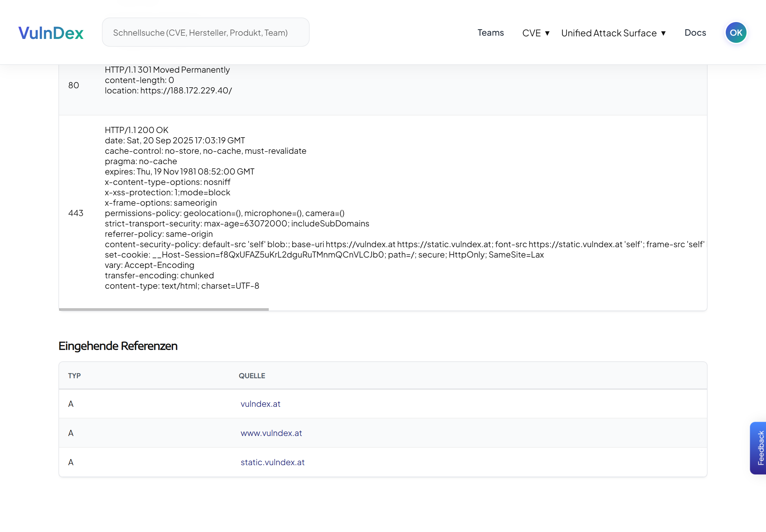Select the TYP column header

point(74,375)
